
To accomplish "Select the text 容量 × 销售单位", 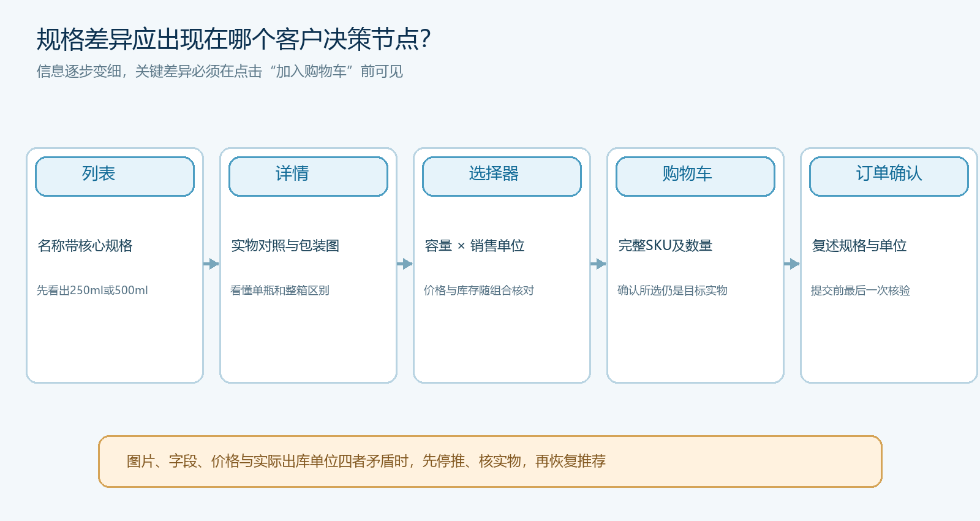I will [475, 246].
